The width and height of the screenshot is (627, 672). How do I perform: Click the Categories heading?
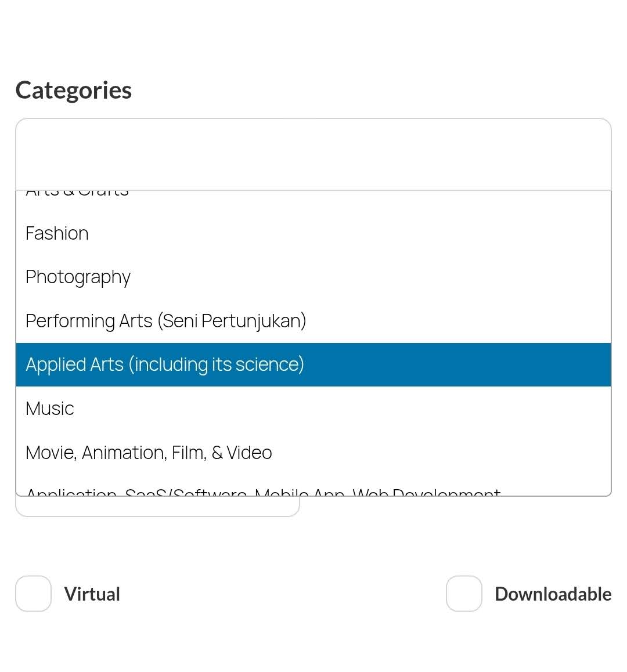pyautogui.click(x=74, y=91)
